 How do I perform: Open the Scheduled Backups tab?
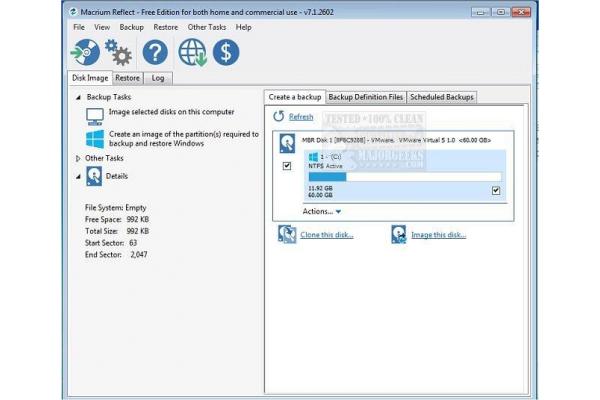(442, 97)
